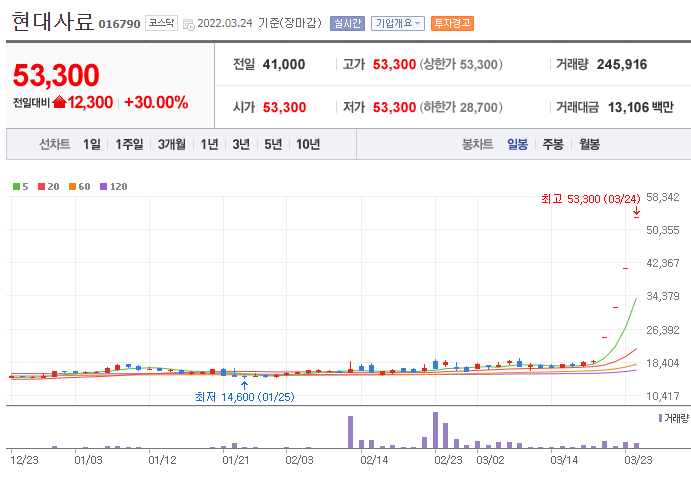Screen dimensions: 691x477
Task: Click the 거래대금 value 13,106 백만
Action: 641,107
